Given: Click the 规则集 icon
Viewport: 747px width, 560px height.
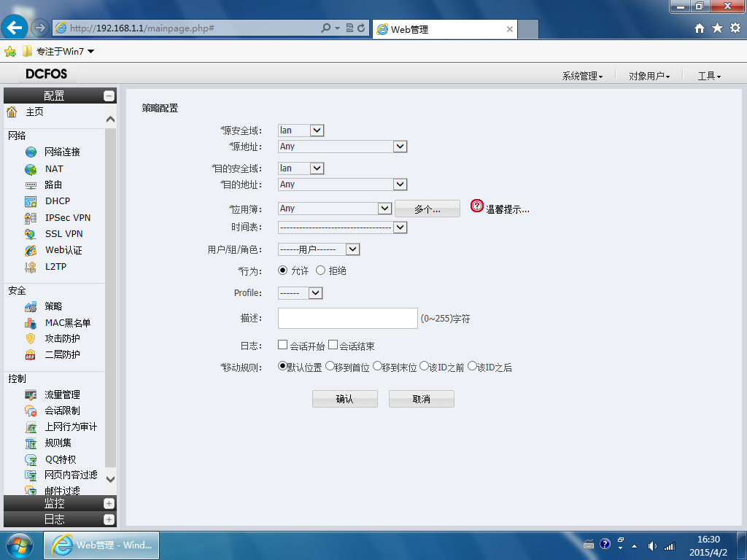Looking at the screenshot, I should coord(31,443).
